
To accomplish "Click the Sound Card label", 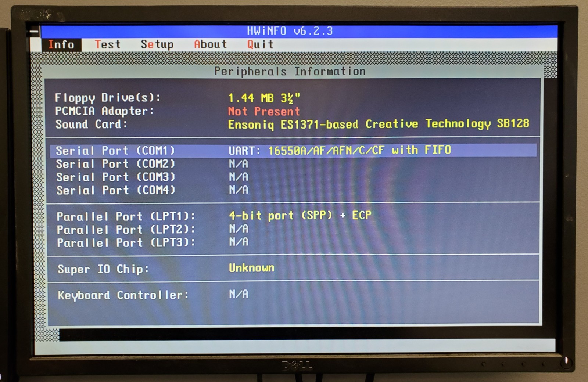I will pyautogui.click(x=92, y=124).
